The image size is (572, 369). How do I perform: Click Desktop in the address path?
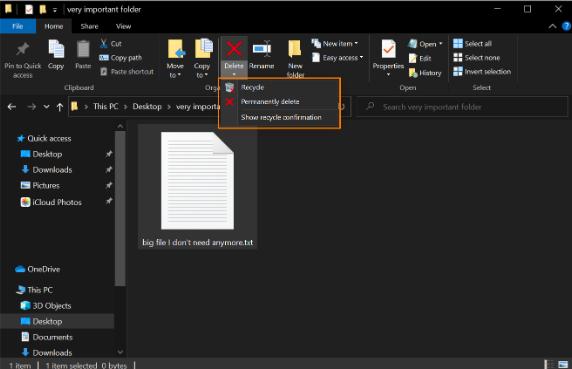pos(147,106)
